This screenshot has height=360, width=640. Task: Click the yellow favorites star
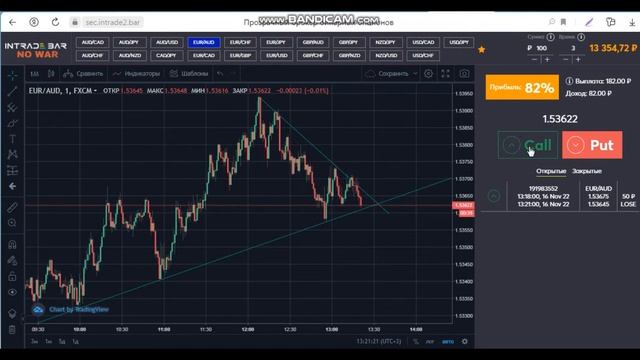[x=482, y=50]
